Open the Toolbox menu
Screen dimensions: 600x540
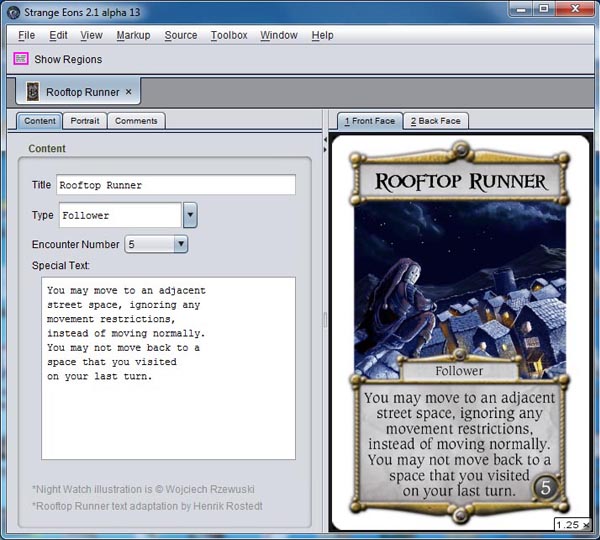229,35
